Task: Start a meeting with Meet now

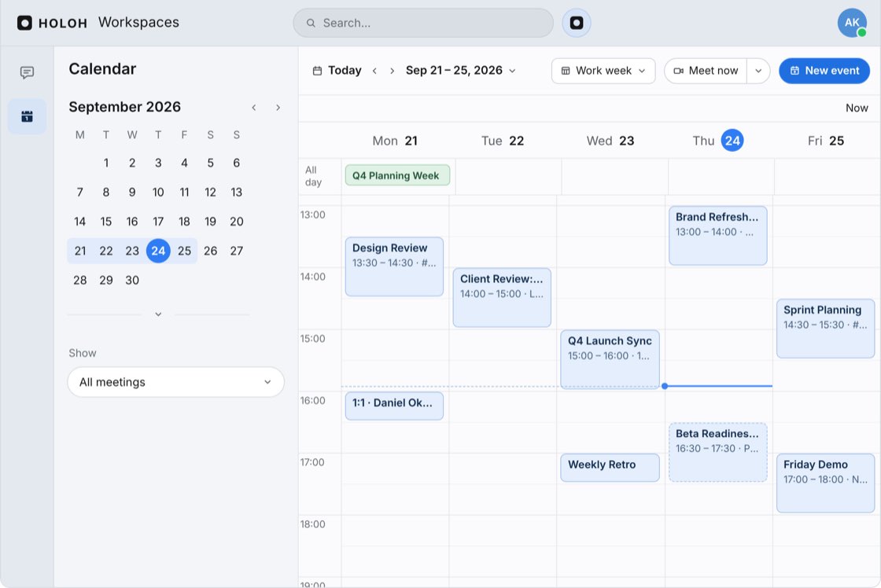Action: [706, 71]
